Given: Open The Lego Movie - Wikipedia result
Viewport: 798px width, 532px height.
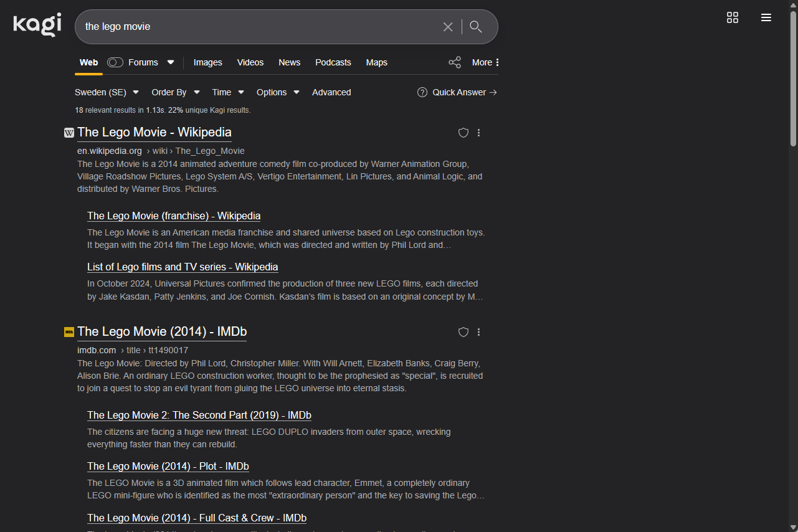Looking at the screenshot, I should (154, 132).
